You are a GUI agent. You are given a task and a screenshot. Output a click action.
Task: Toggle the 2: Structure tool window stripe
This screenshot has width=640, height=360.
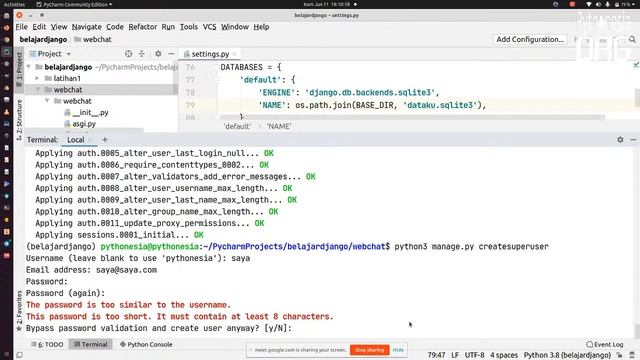(19, 120)
